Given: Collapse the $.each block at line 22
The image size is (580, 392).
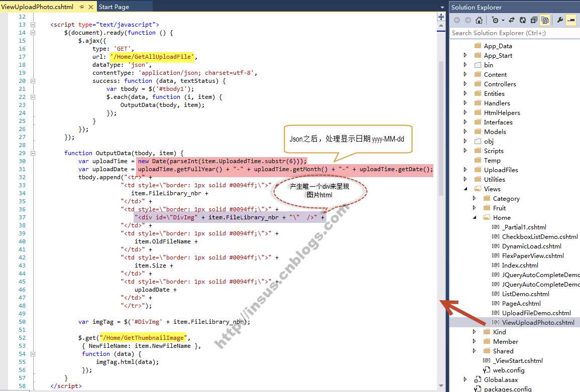Looking at the screenshot, I should coord(33,97).
